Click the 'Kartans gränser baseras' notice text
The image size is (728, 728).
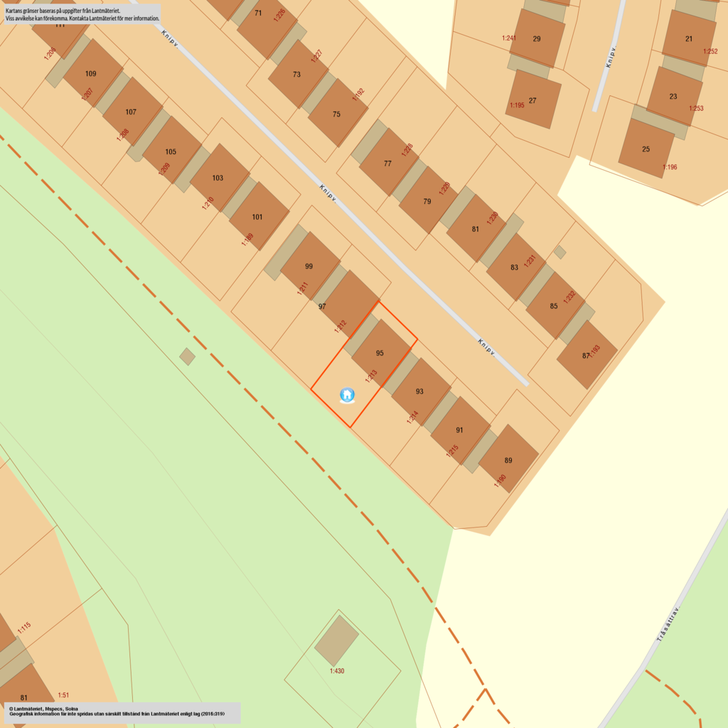point(82,14)
